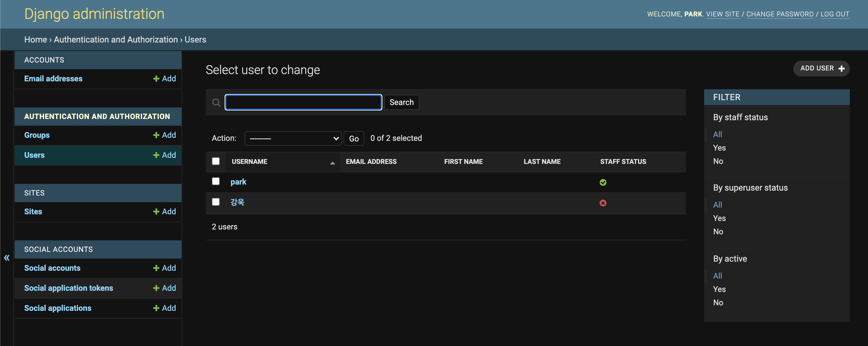Click plus Add next to Sites
Image resolution: width=868 pixels, height=346 pixels.
[164, 212]
